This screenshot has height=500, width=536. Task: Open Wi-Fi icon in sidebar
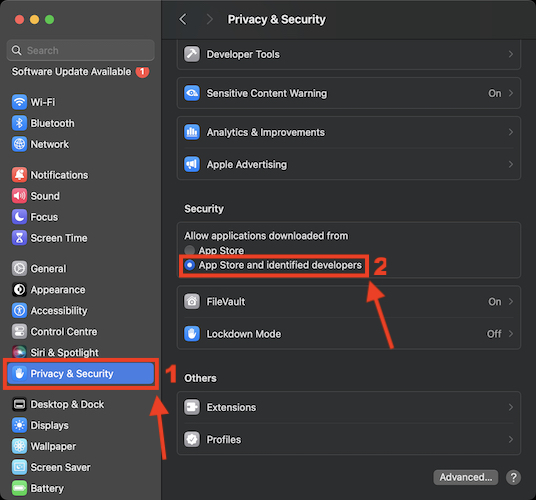click(x=19, y=102)
